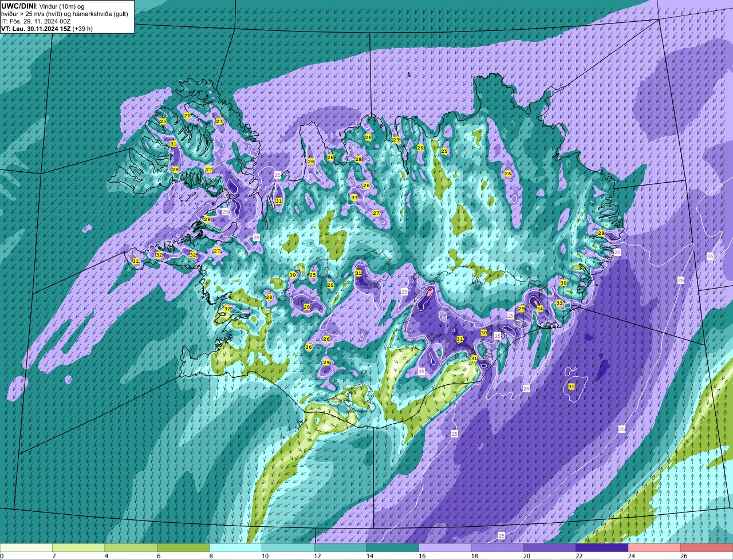Select the 16–18 m/s light lavender legend segment
The height and width of the screenshot is (560, 733).
445,547
